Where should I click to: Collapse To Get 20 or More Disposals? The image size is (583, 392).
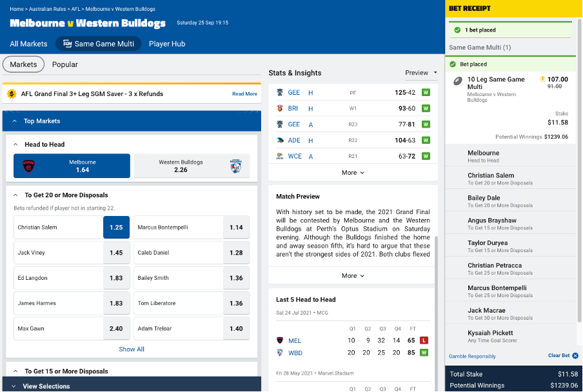click(x=15, y=195)
